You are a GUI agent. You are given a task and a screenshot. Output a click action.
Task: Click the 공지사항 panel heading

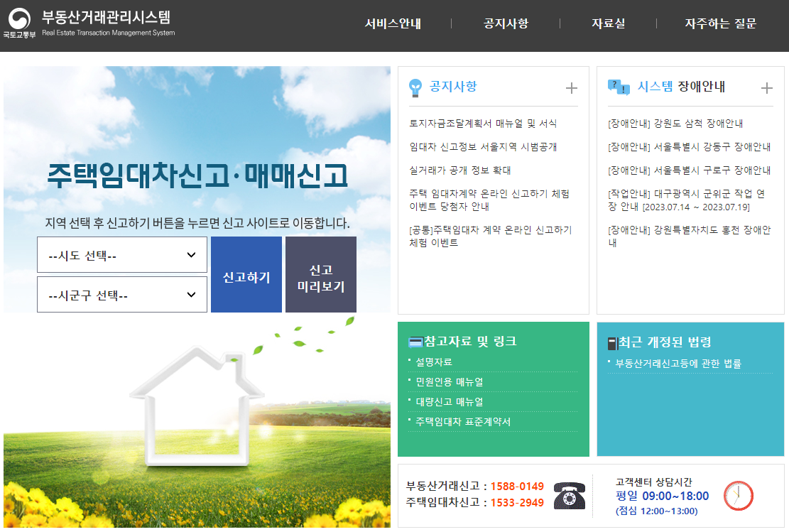point(453,87)
